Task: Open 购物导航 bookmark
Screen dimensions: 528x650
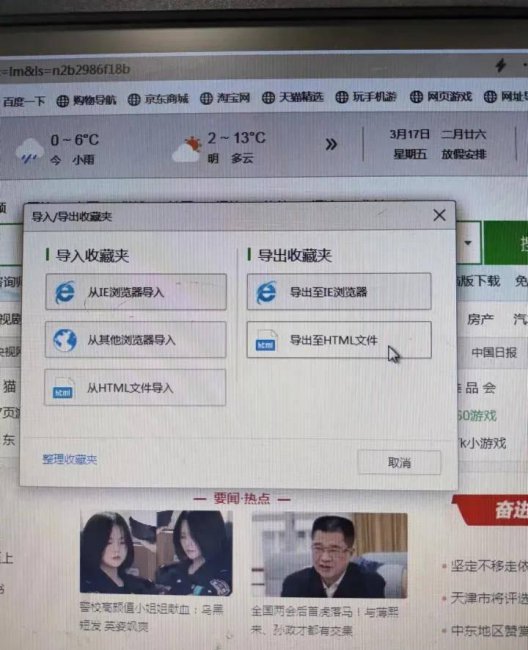Action: [x=87, y=100]
